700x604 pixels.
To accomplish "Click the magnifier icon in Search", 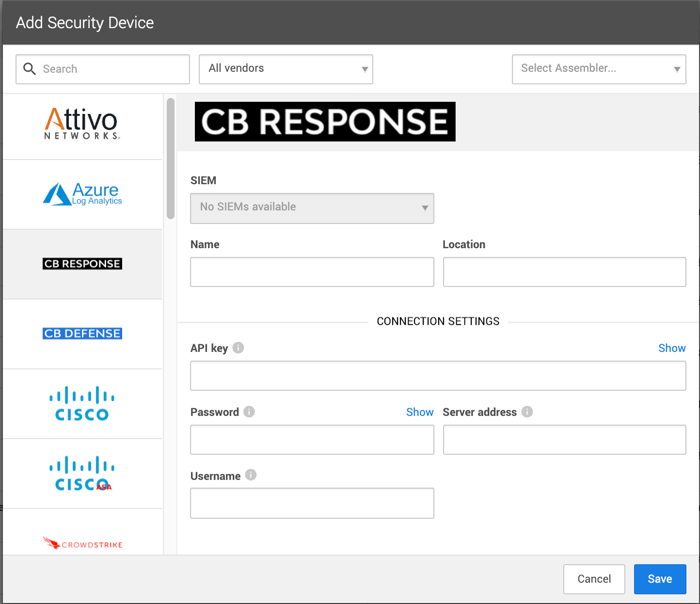I will point(30,69).
